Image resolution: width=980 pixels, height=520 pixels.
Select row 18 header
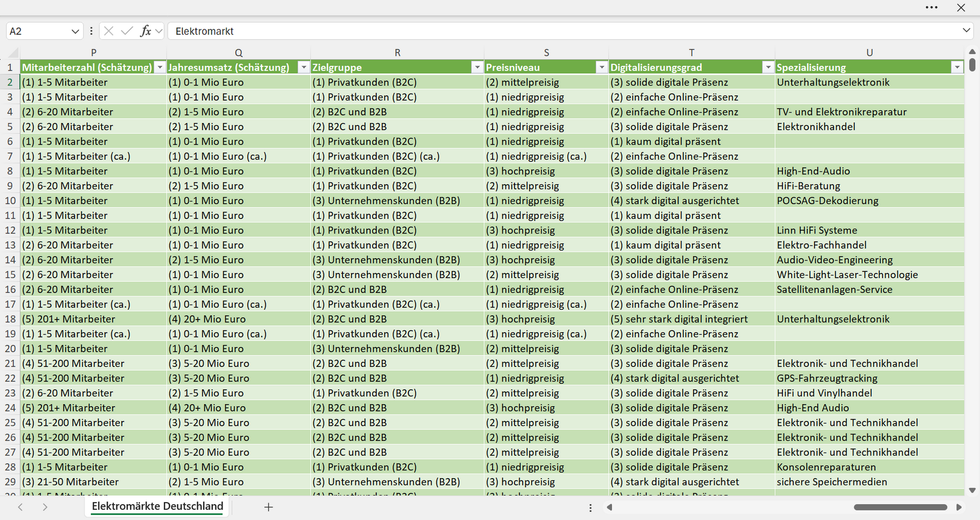coord(10,319)
